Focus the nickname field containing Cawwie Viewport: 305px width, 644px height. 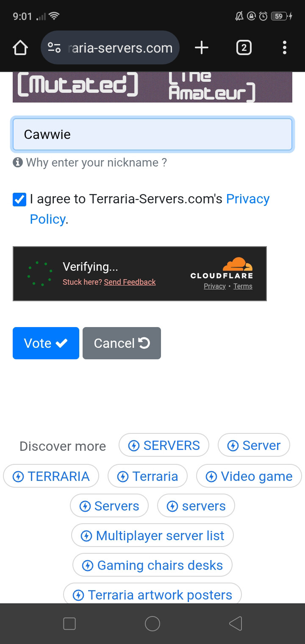(152, 135)
